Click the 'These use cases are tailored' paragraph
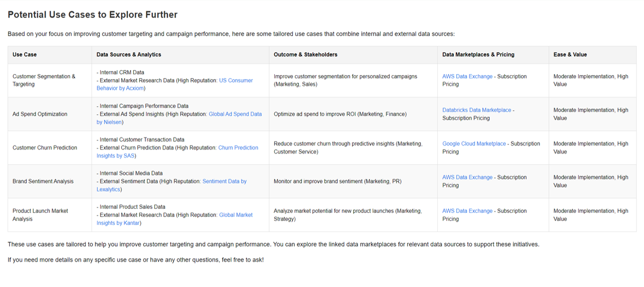 click(273, 244)
